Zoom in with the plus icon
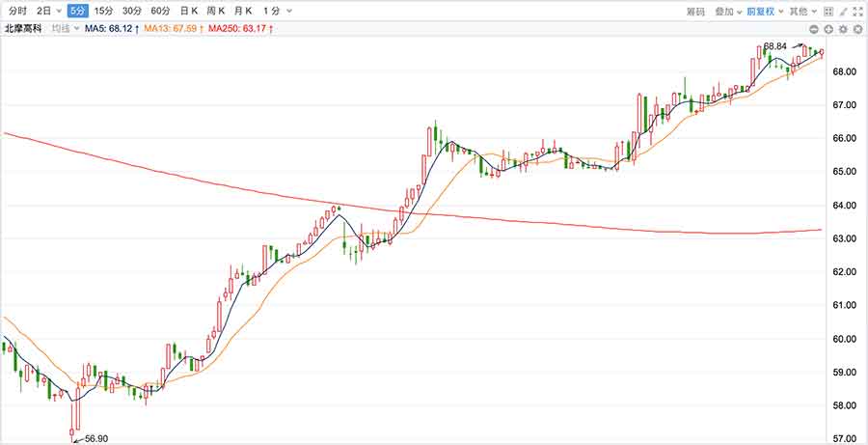The image size is (868, 445). click(x=828, y=30)
